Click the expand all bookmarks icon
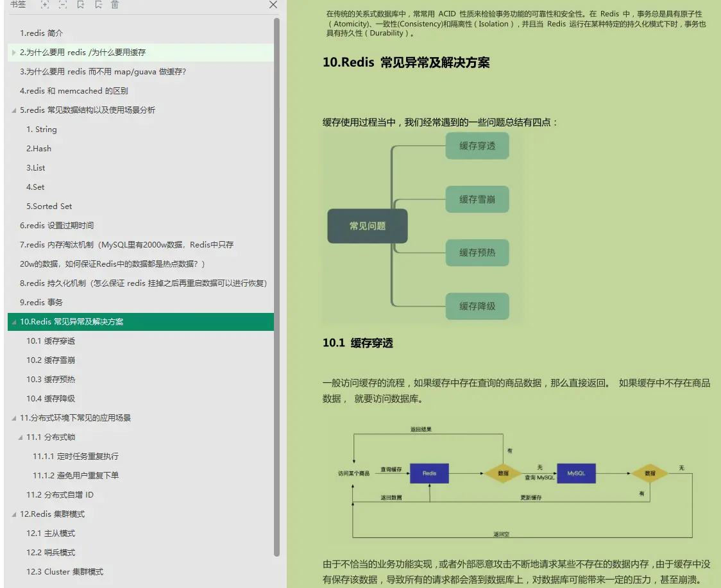Screen dimensions: 721x588 point(45,4)
